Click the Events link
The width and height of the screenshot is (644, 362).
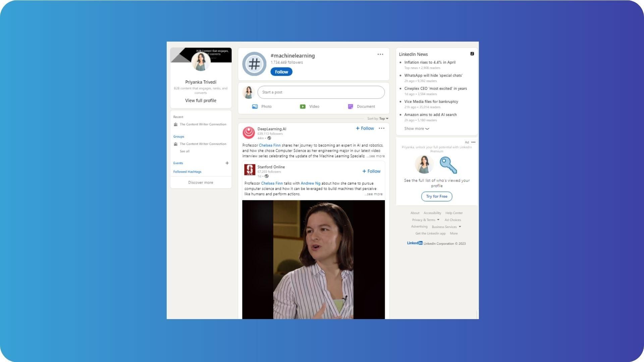point(178,163)
